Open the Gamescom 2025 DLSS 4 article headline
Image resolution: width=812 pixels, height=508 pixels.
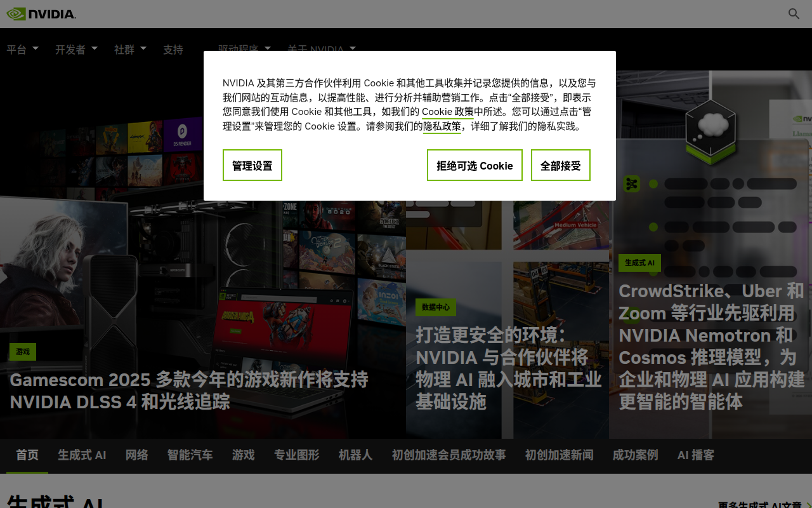click(189, 391)
